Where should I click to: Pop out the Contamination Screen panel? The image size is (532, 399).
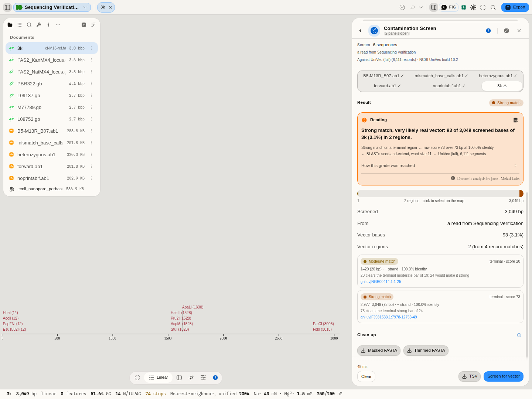(x=507, y=31)
